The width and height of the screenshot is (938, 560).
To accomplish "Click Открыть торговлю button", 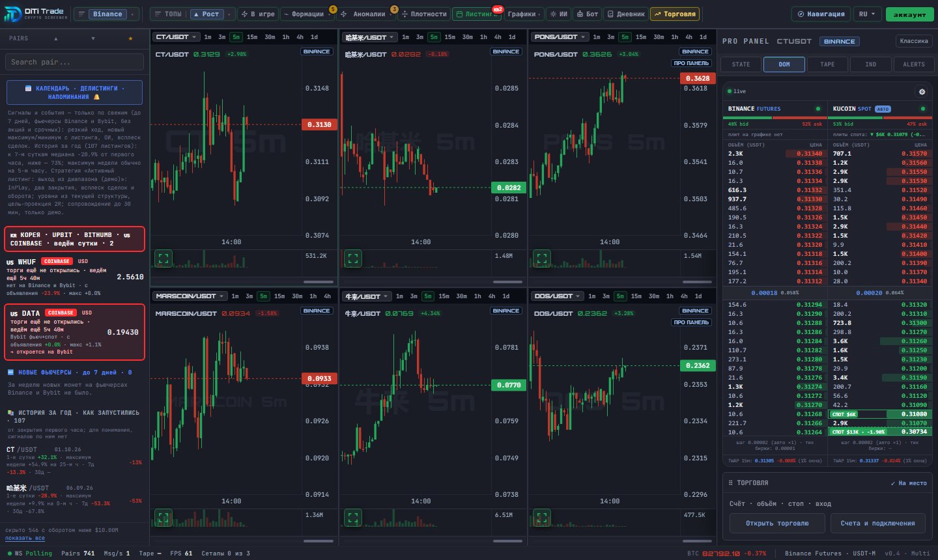I will click(777, 524).
